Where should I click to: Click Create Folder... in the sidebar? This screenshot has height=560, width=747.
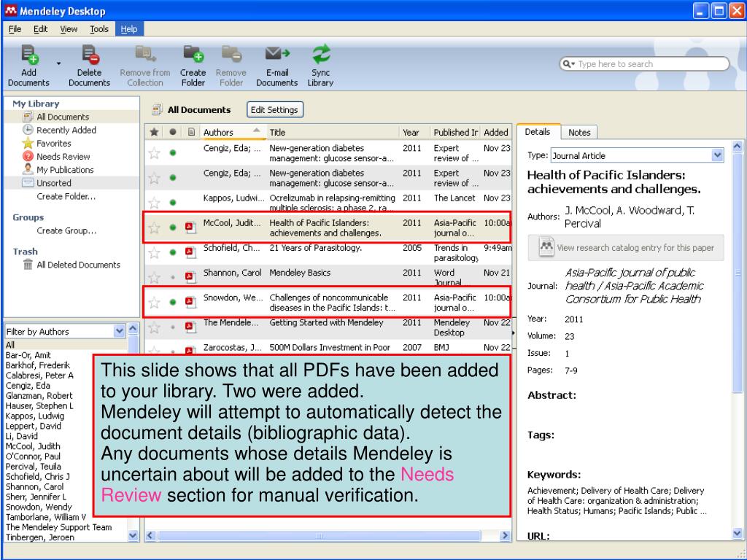[x=66, y=196]
